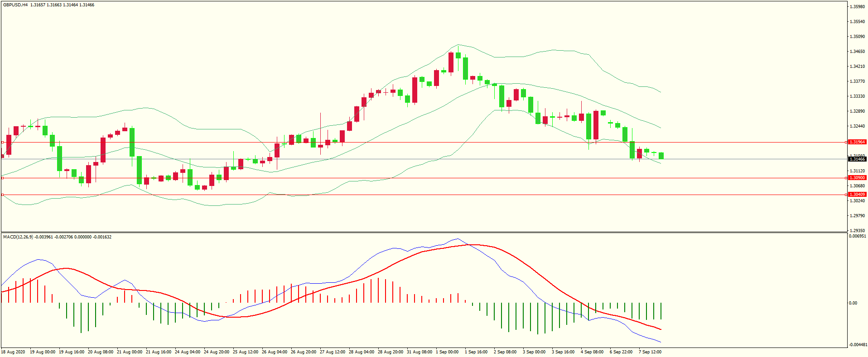868x357 pixels.
Task: Click the 0.006951 MACD scale value
Action: 858,236
